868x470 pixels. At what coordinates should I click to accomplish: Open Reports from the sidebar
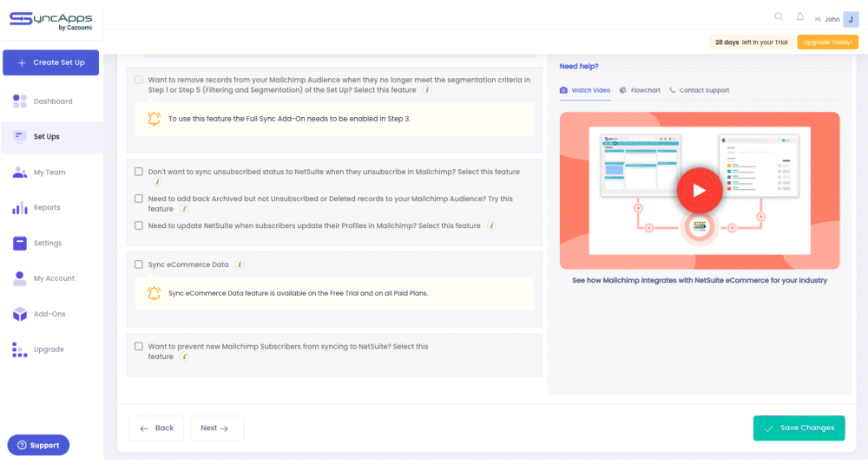(52, 207)
